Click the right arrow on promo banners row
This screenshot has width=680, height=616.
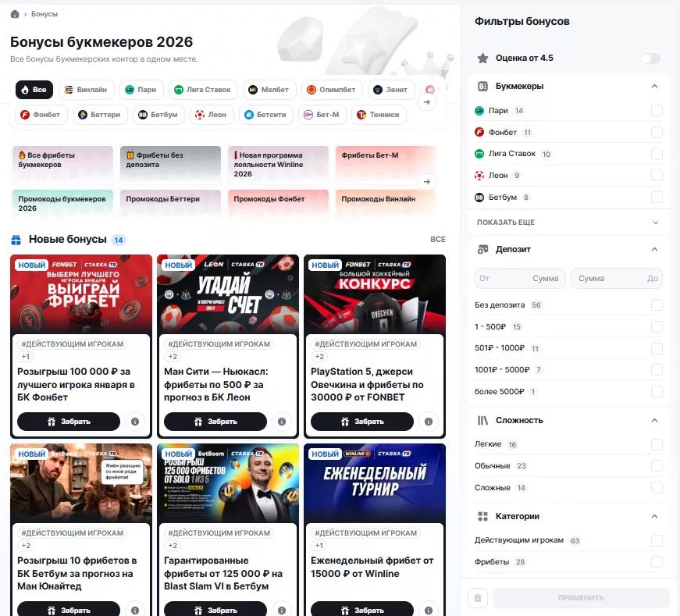coord(428,180)
